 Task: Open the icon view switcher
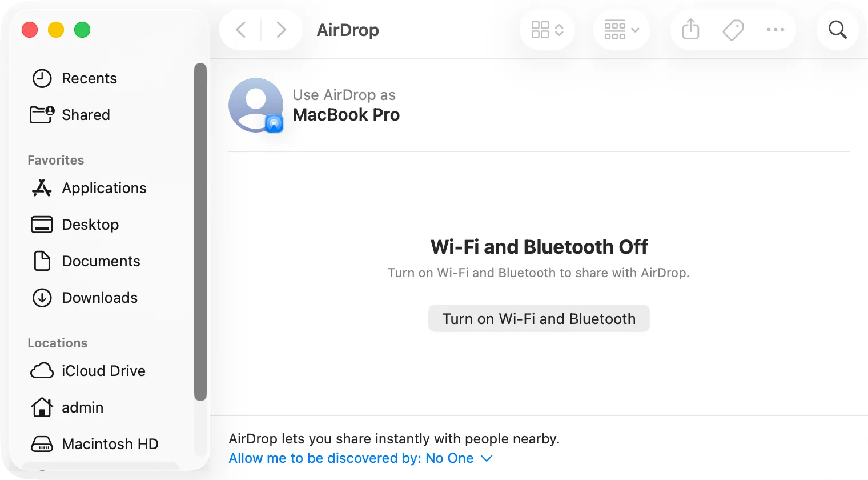click(547, 30)
